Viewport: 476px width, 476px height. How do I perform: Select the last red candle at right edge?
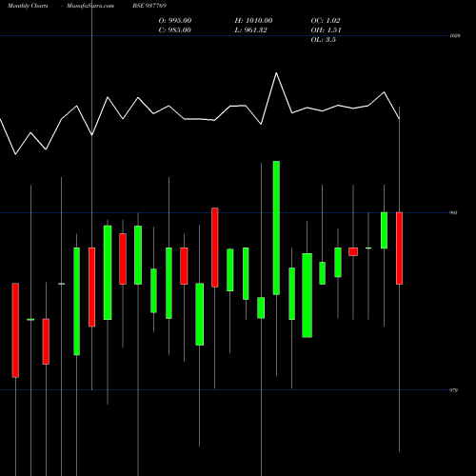click(x=399, y=248)
